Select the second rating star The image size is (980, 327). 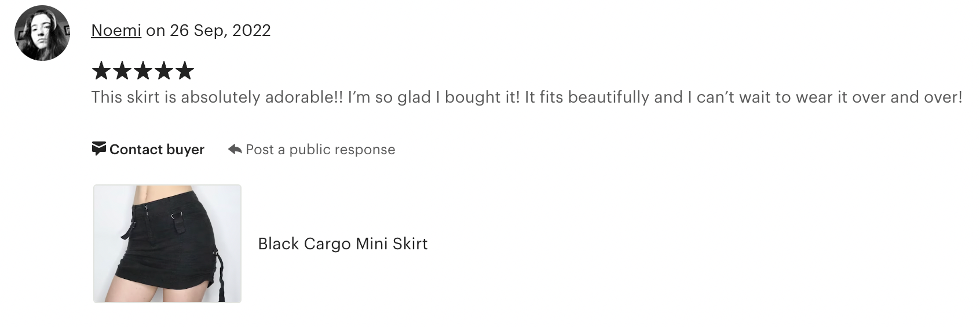(x=122, y=71)
